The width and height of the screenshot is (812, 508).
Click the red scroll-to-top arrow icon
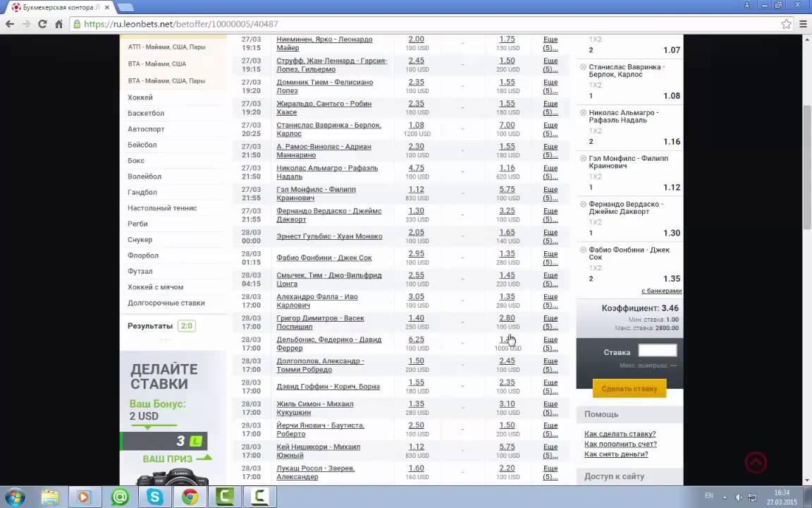pyautogui.click(x=756, y=462)
